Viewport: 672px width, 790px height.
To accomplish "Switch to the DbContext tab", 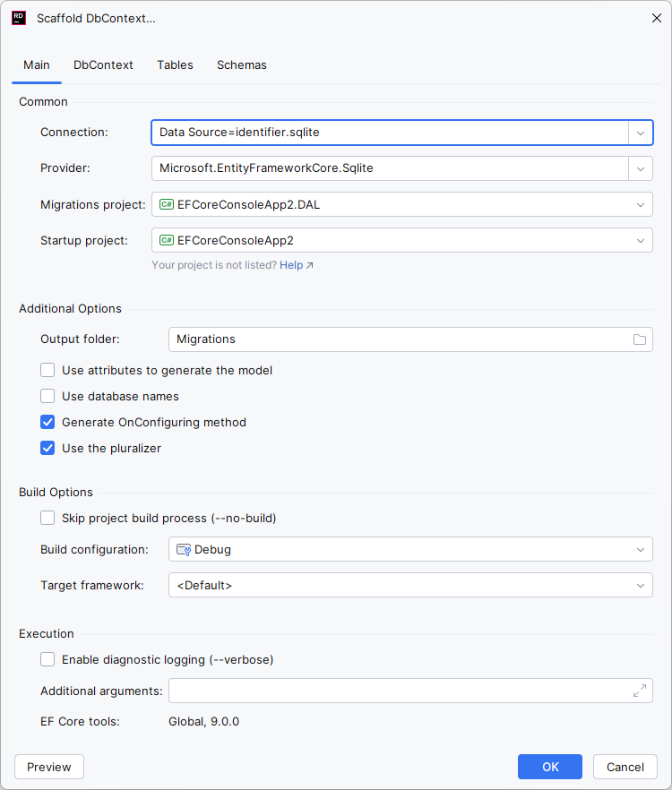I will [102, 64].
